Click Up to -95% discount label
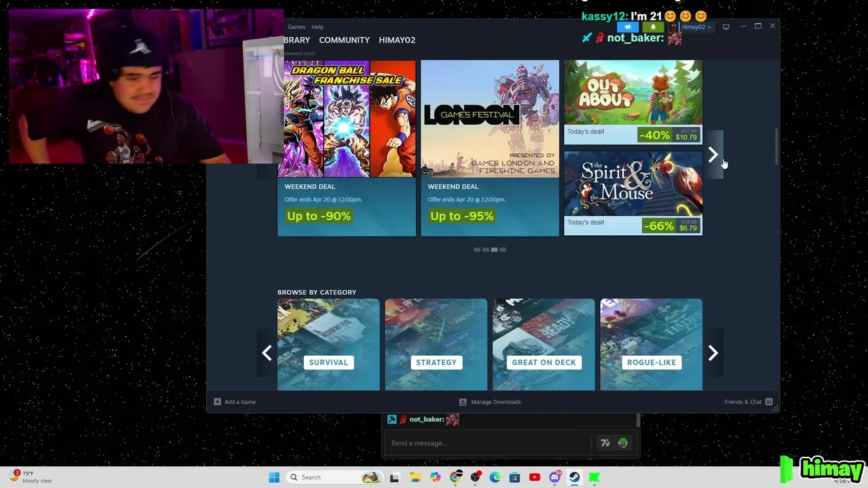Viewport: 868px width, 488px height. pyautogui.click(x=462, y=216)
